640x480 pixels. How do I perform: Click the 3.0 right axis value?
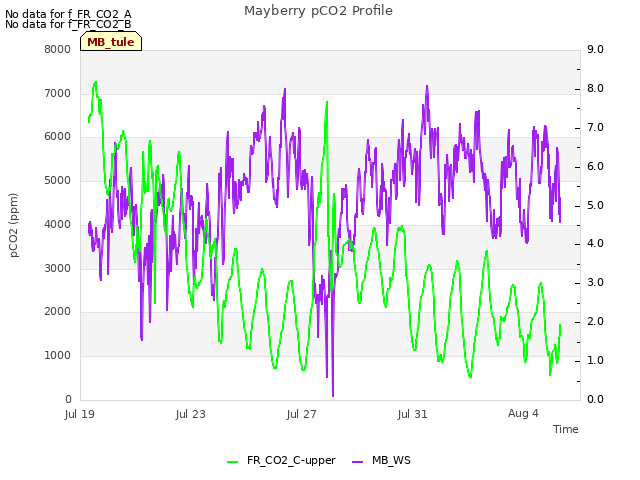click(x=595, y=282)
